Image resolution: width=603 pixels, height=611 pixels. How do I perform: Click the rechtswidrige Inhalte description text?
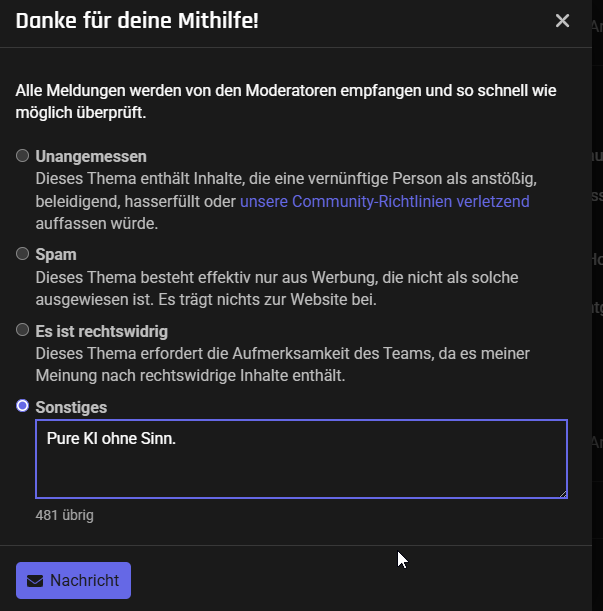coord(282,365)
